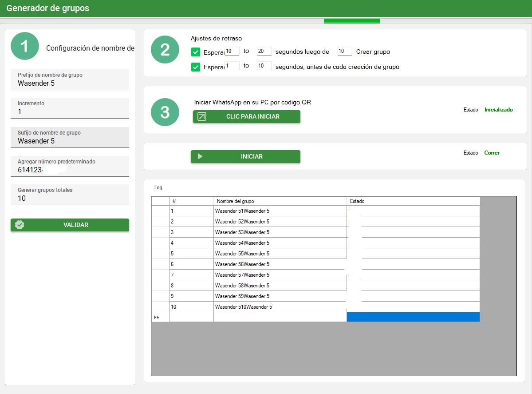
Task: Click the step 3 circle icon
Action: [165, 112]
